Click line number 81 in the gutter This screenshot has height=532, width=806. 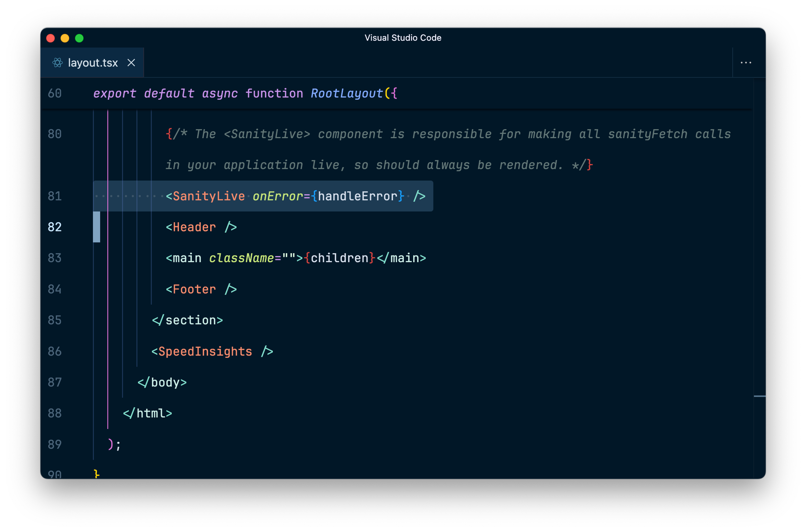[x=55, y=196]
